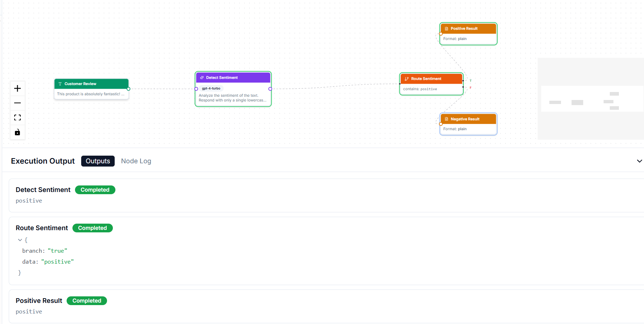This screenshot has height=324, width=644.
Task: Click the Positive Result input handle
Action: tap(441, 34)
